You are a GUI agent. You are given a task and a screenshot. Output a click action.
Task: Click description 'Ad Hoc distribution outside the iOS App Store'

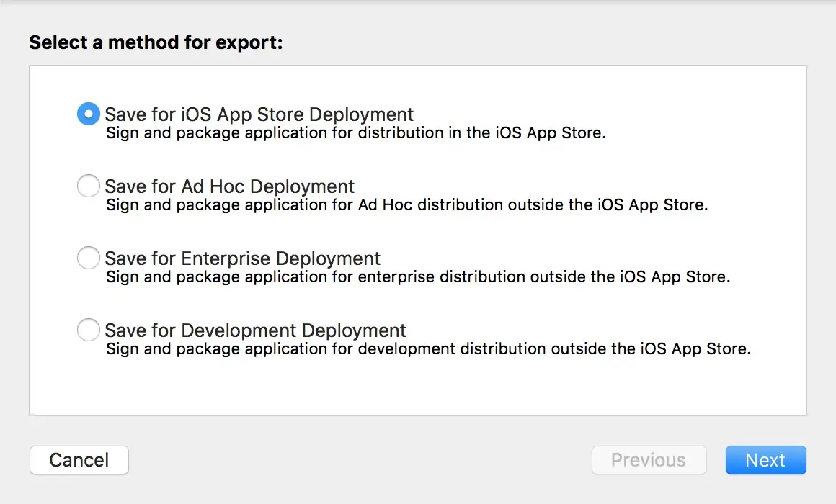pyautogui.click(x=533, y=205)
